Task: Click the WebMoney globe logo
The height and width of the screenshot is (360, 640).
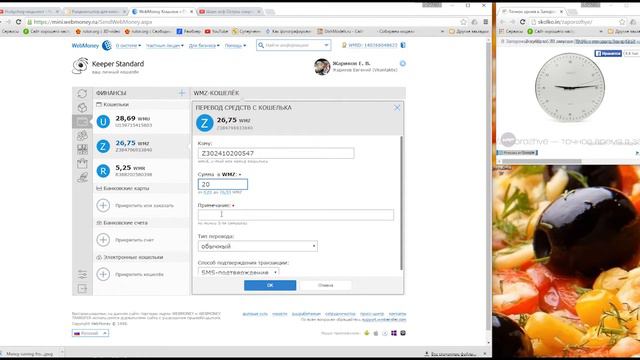Action: (107, 45)
